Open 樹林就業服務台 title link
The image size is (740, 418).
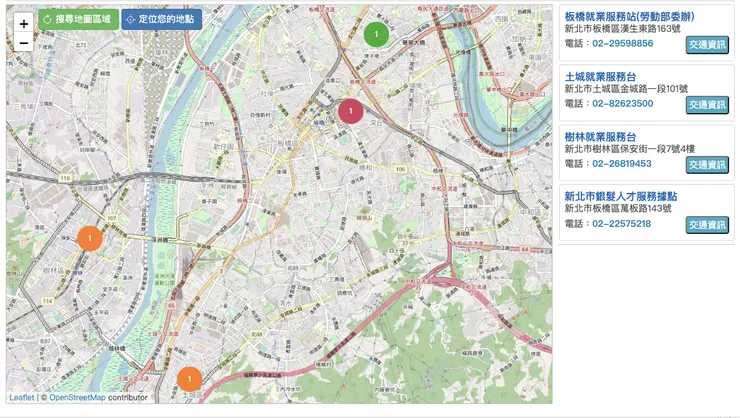point(600,137)
